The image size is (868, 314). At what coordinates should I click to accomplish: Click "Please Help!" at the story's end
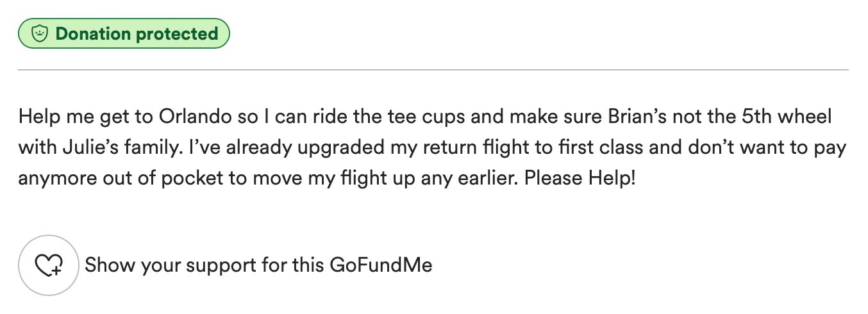580,178
